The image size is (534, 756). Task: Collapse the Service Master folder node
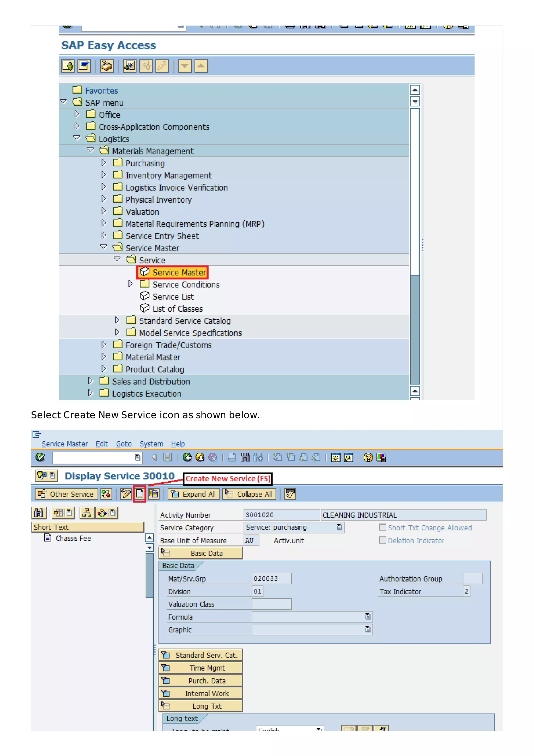click(104, 247)
